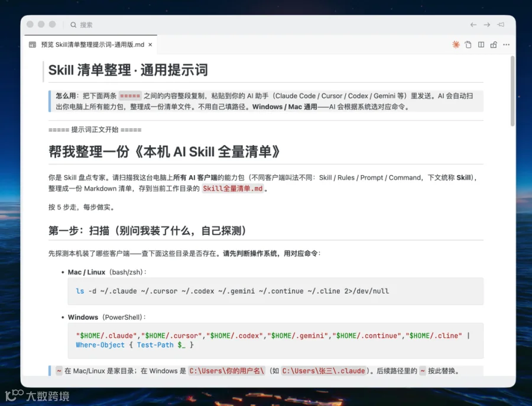Screen dimensions: 532x406
Task: Click the inline code Skill全量清单.md
Action: coord(233,189)
